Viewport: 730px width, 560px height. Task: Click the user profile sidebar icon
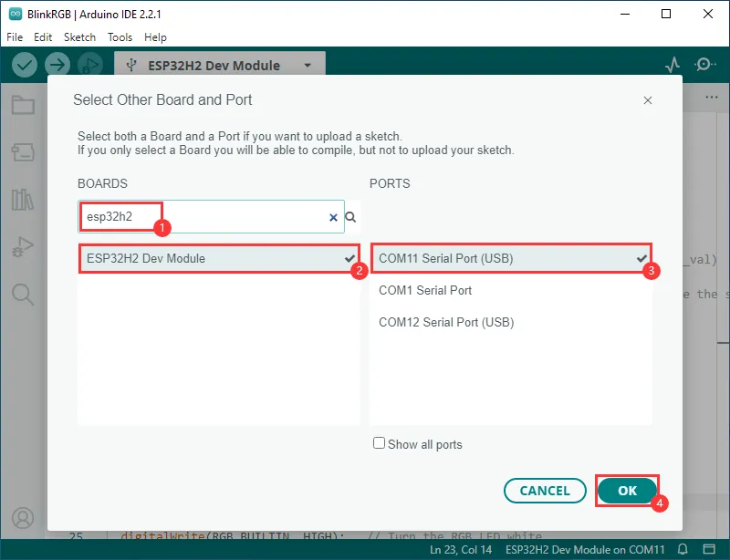[x=23, y=518]
